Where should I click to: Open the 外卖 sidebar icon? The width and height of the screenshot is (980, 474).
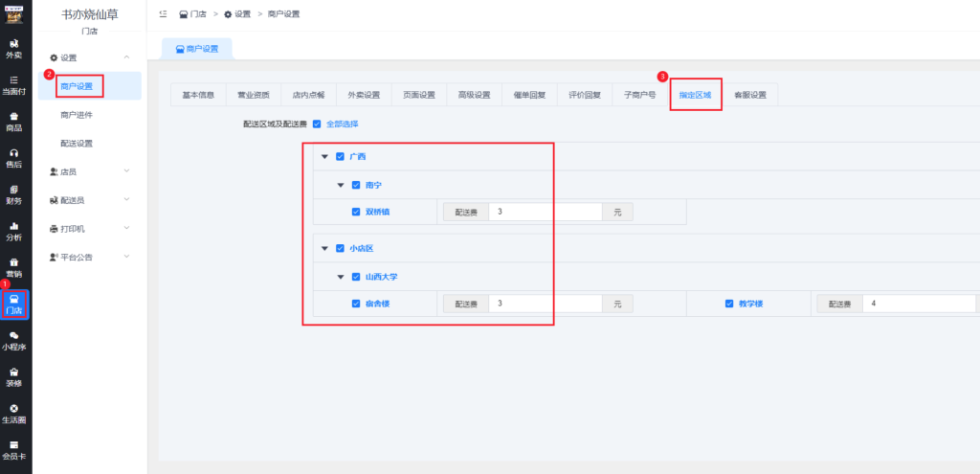point(14,49)
